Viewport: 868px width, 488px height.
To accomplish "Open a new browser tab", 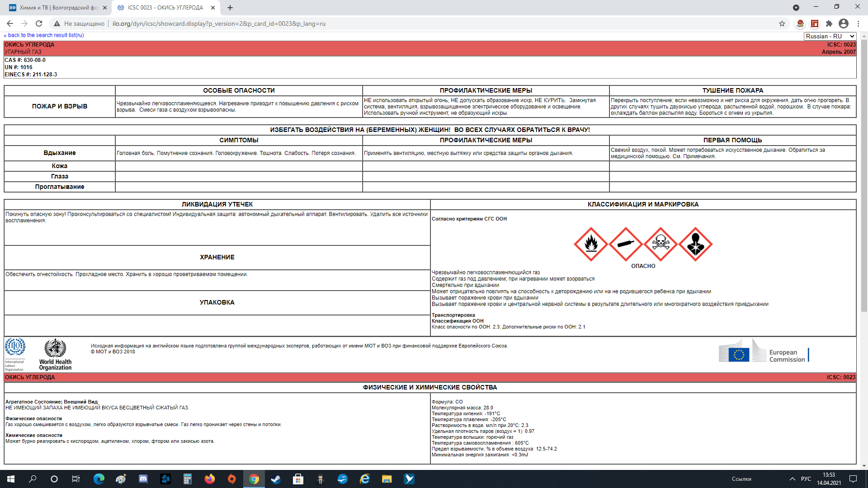I will click(230, 8).
